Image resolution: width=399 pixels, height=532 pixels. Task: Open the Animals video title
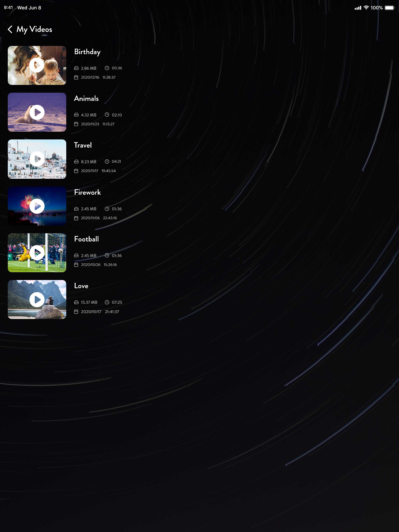click(x=86, y=99)
